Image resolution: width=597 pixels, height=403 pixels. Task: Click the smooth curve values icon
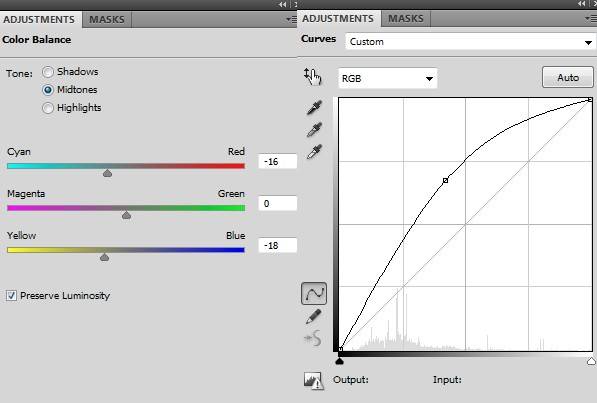313,338
